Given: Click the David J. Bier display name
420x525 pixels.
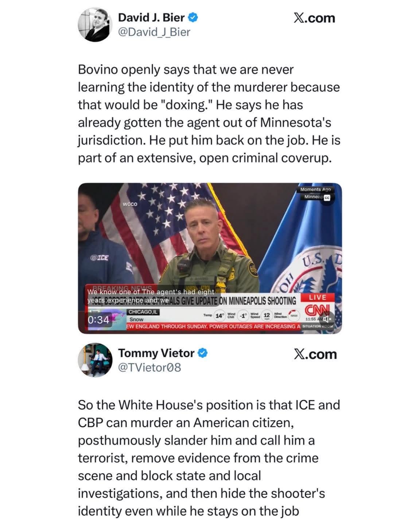Looking at the screenshot, I should pos(151,17).
